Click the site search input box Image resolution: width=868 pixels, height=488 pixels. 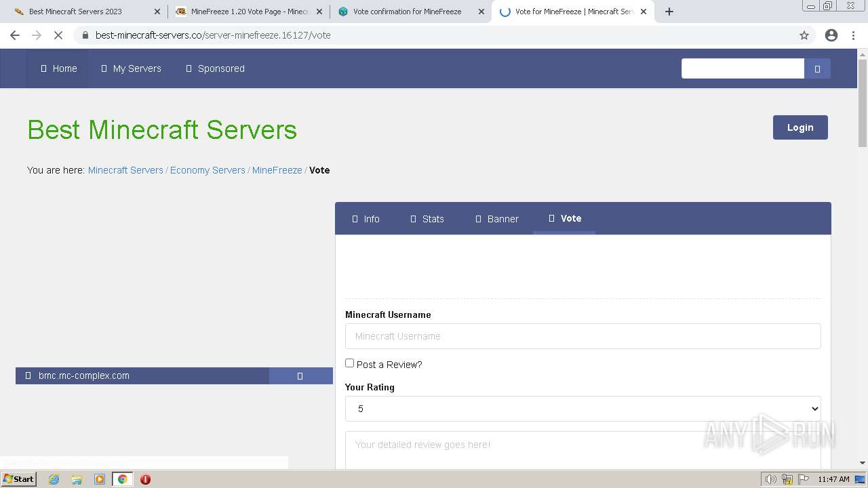[743, 68]
